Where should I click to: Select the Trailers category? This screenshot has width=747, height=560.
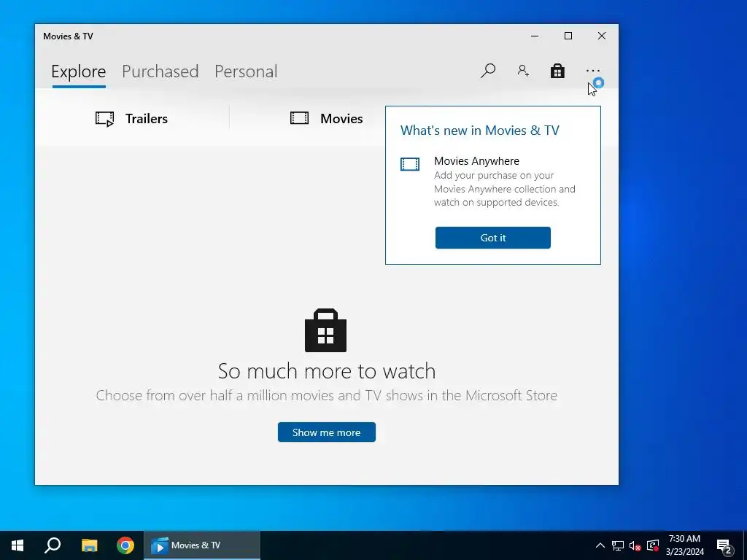click(132, 119)
